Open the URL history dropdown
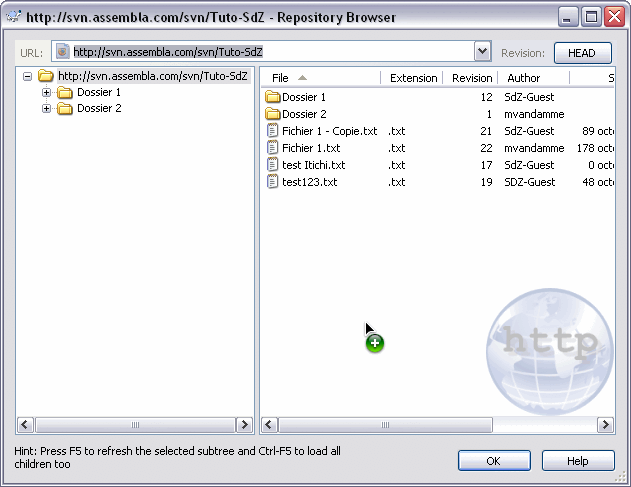This screenshot has width=631, height=487. pos(483,52)
